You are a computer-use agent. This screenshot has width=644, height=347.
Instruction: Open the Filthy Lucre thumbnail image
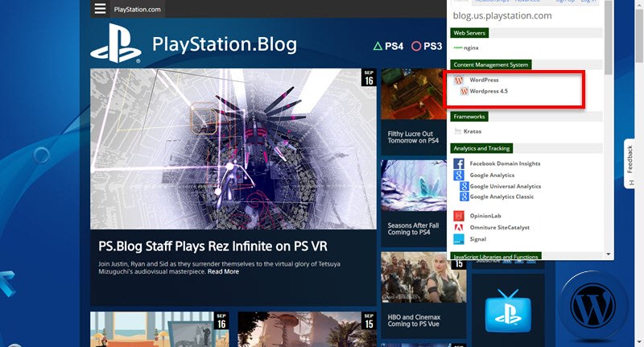(414, 94)
